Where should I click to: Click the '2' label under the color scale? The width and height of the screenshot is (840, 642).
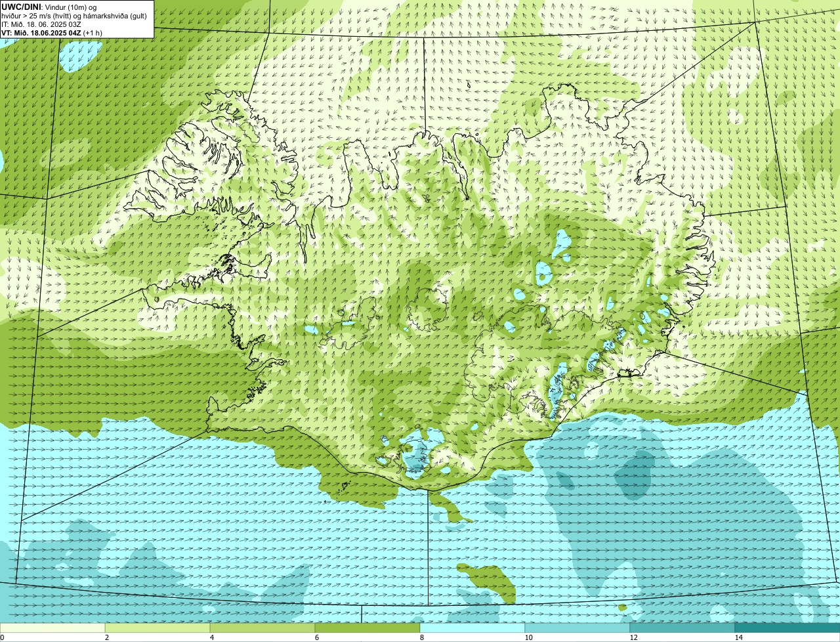[x=106, y=637]
